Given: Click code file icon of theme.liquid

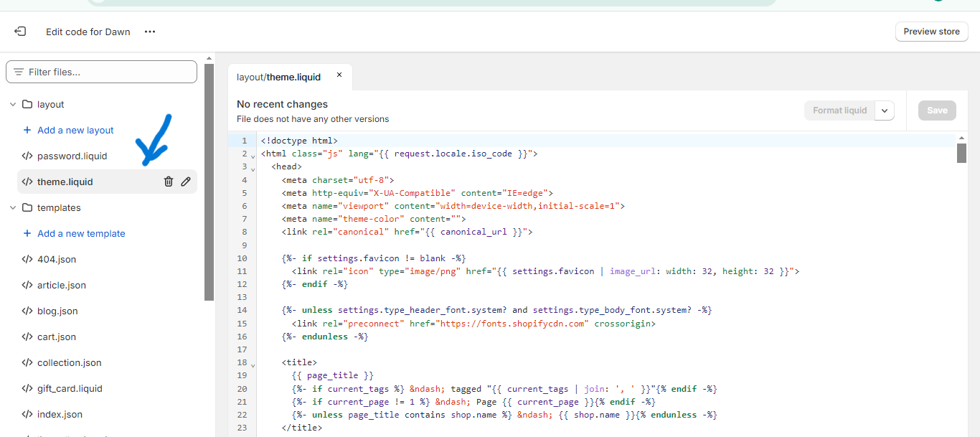Looking at the screenshot, I should [x=27, y=182].
